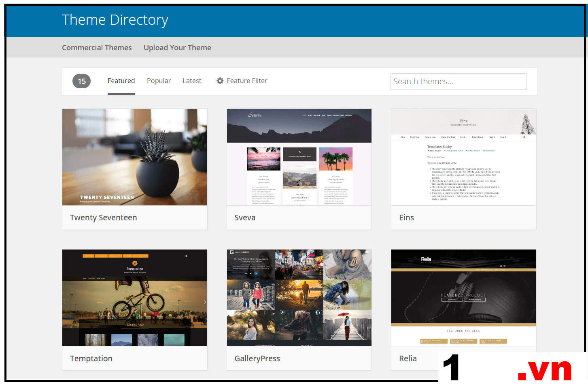Image resolution: width=588 pixels, height=384 pixels.
Task: Click the GalleryPress theme title
Action: click(257, 359)
